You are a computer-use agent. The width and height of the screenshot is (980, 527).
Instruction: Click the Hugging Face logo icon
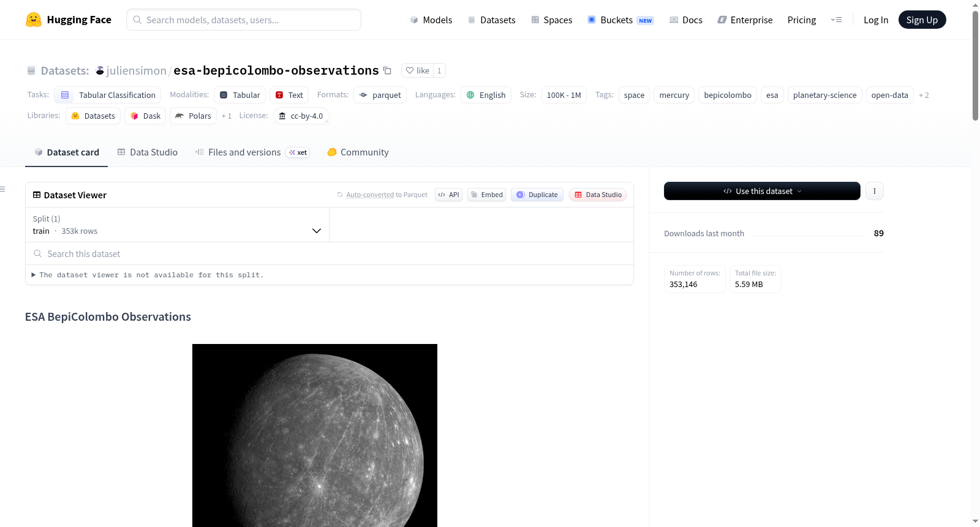(34, 20)
